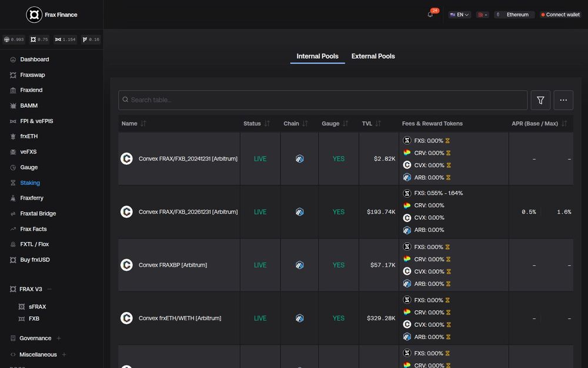
Task: Open Convex FRAXBP [Arbitrum] pool
Action: 172,265
